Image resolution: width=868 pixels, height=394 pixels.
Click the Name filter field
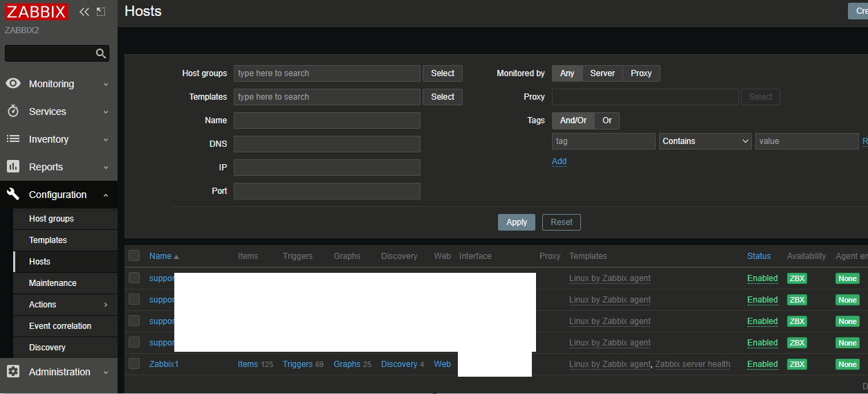[x=327, y=120]
